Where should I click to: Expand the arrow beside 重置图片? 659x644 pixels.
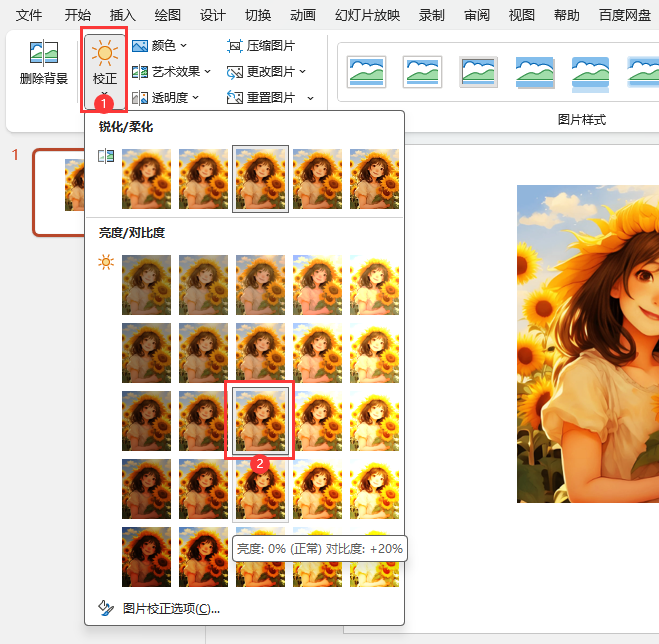point(310,98)
